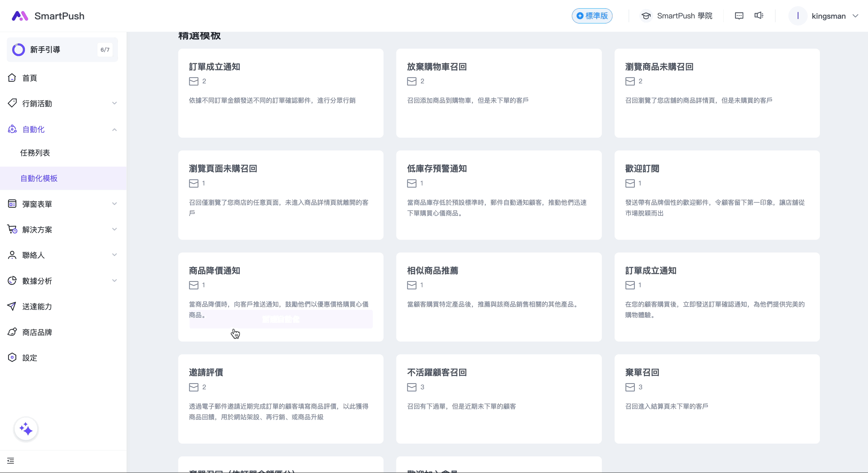Click the AI sparkle assistant button
Viewport: 868px width, 473px height.
(x=26, y=429)
